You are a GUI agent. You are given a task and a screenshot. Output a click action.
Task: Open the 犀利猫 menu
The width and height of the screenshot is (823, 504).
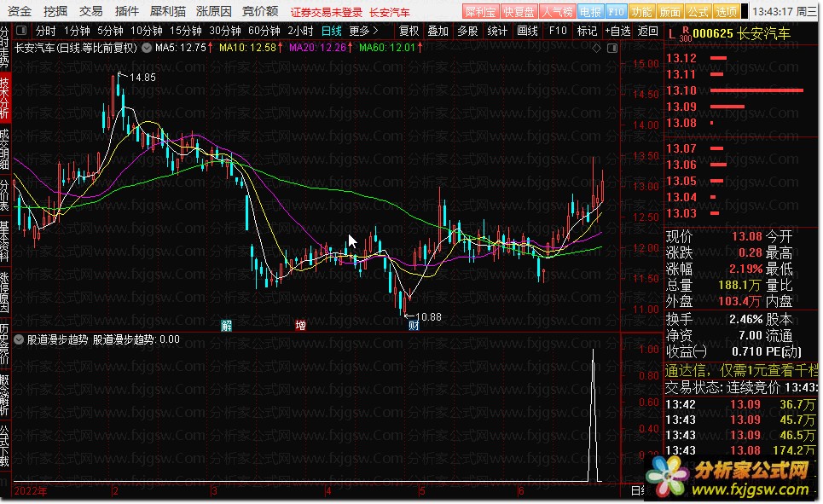[x=167, y=11]
